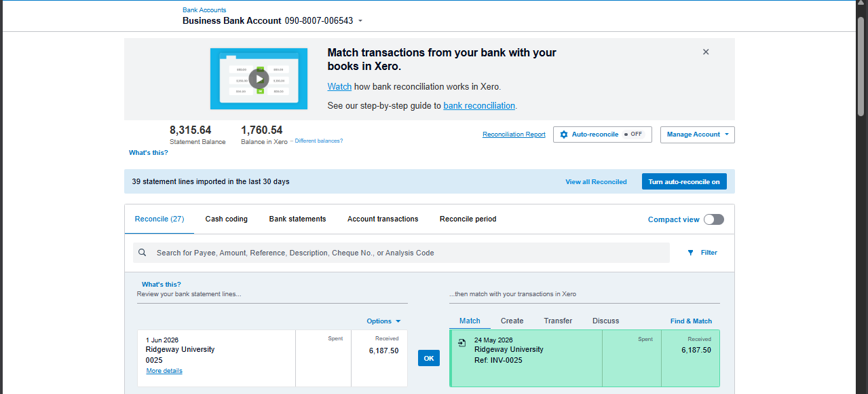Dismiss the match transactions banner
Screen dimensions: 868x394
[x=706, y=52]
